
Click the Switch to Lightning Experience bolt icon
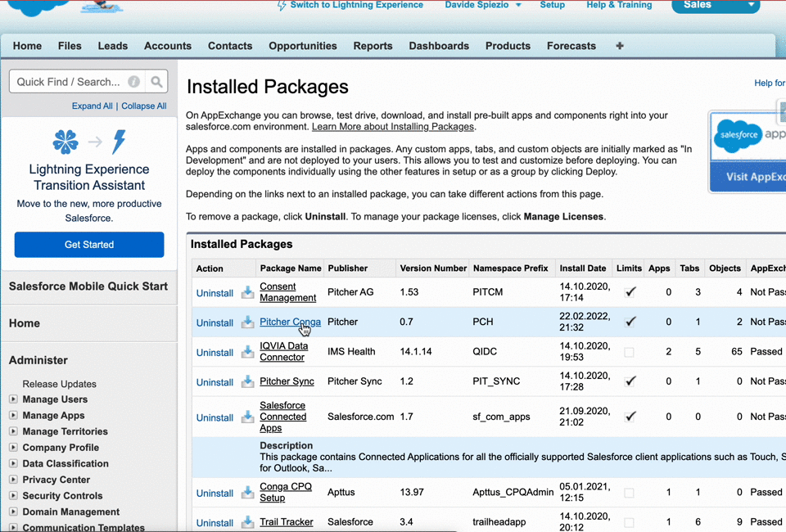[x=282, y=6]
